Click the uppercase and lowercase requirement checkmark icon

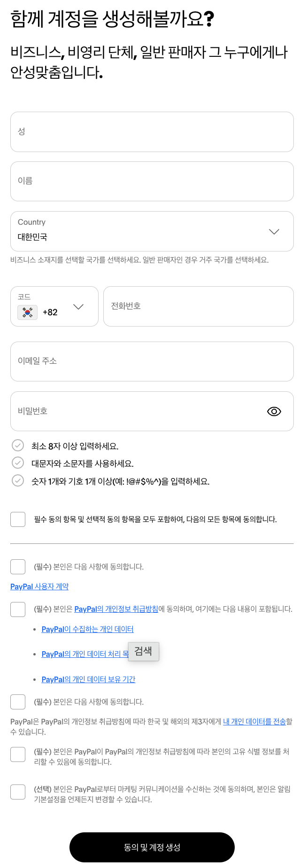18,463
